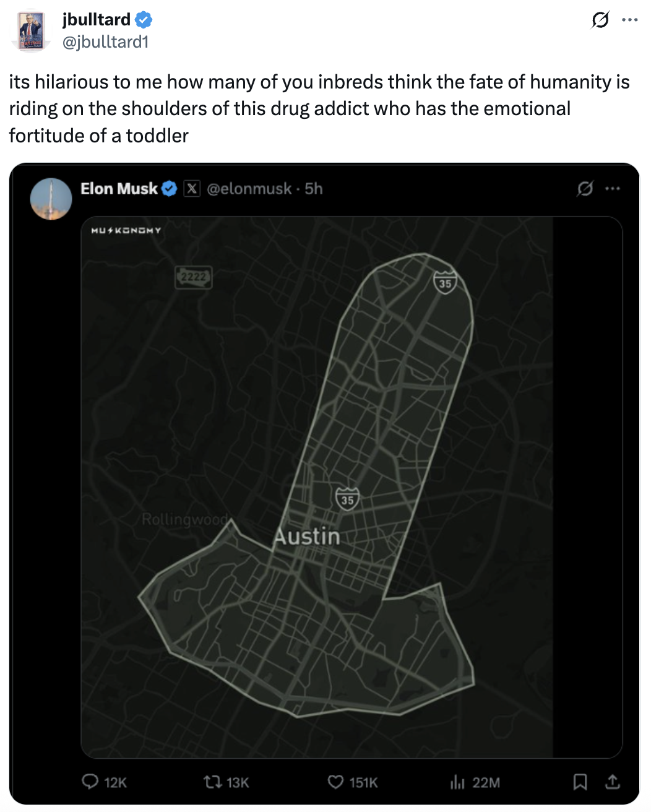This screenshot has height=812, width=651.
Task: Open the quoted post's three-dot menu
Action: (613, 189)
